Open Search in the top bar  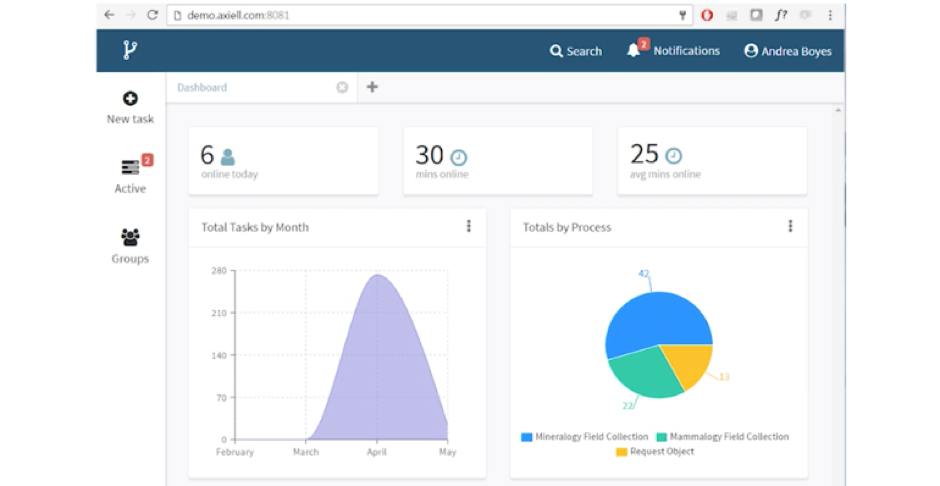pyautogui.click(x=576, y=51)
